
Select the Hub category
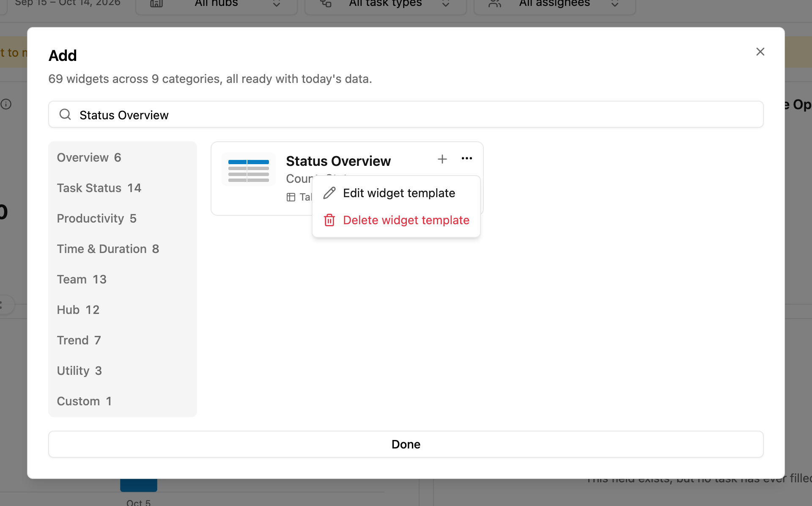click(x=123, y=310)
